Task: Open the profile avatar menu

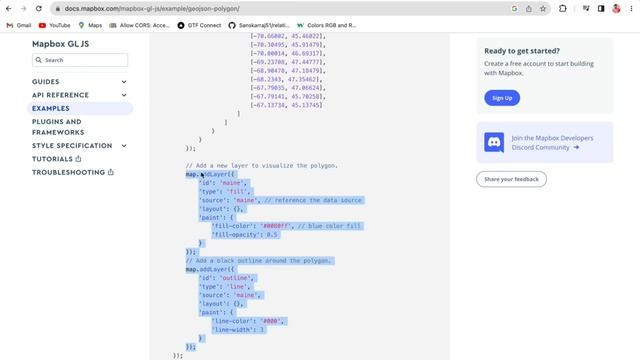Action: point(616,9)
